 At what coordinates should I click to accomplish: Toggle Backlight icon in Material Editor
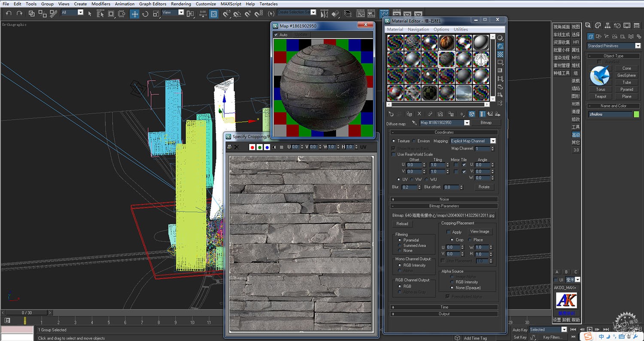pyautogui.click(x=500, y=46)
